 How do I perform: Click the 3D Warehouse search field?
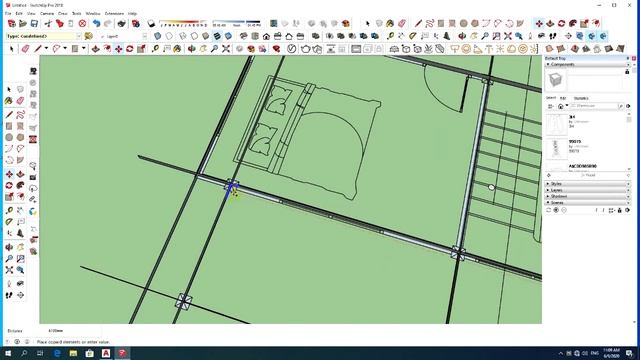(x=593, y=106)
